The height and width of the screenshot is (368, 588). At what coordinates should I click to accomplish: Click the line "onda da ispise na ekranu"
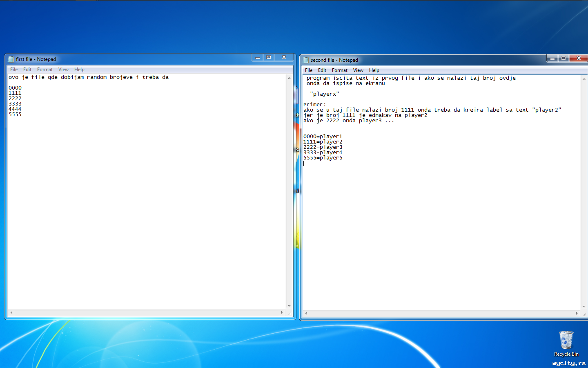346,83
